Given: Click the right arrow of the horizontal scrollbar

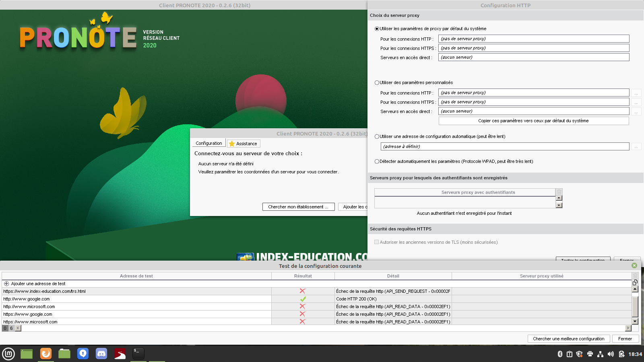Looking at the screenshot, I should [x=628, y=328].
